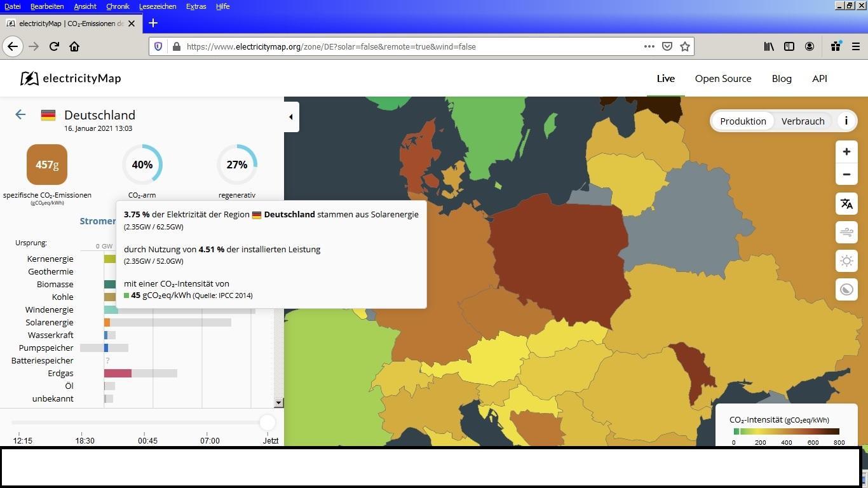Click the browser forward arrow
This screenshot has width=868, height=488.
(x=34, y=46)
